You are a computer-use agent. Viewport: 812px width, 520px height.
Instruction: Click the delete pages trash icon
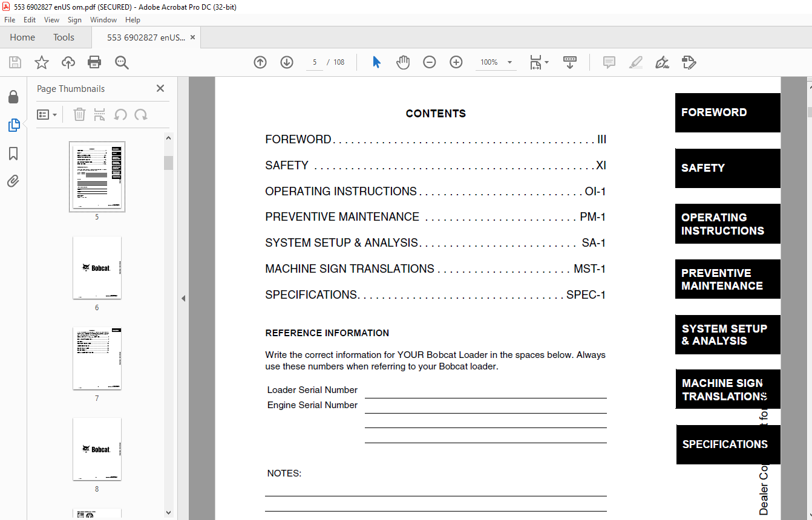click(x=80, y=114)
